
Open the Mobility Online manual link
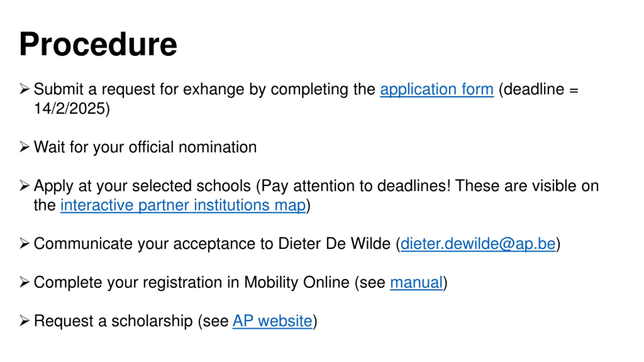pyautogui.click(x=416, y=282)
